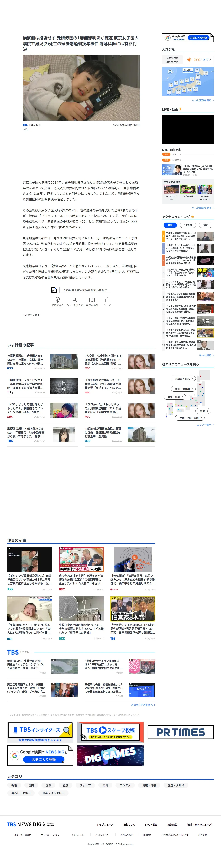Click the もっと天気を見る link
This screenshot has height=868, width=221.
[203, 100]
